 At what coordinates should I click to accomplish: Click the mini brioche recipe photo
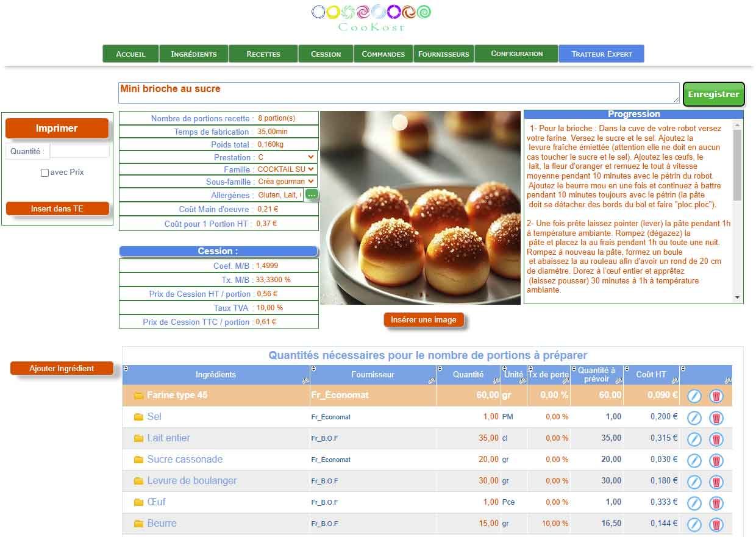click(420, 207)
